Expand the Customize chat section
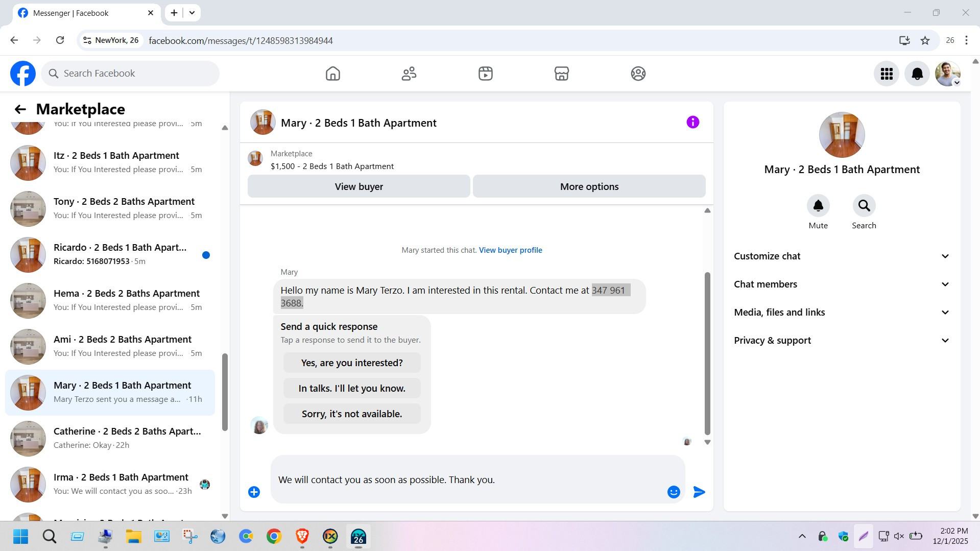This screenshot has height=551, width=980. tap(842, 256)
